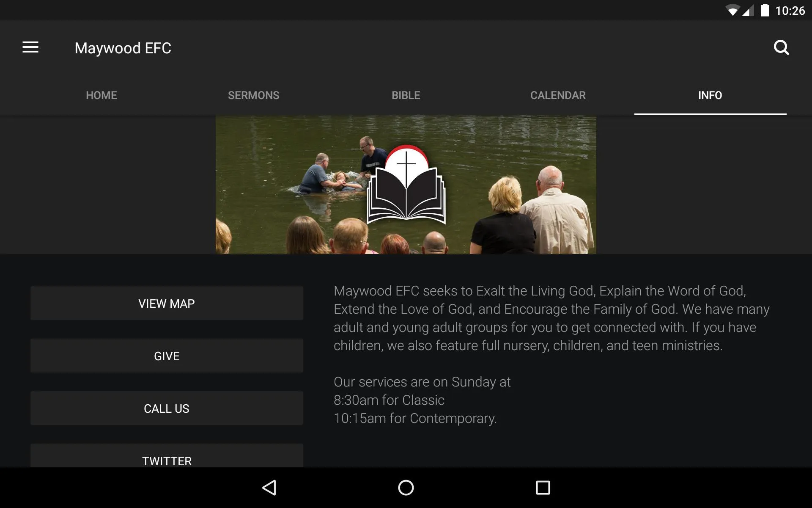Screen dimensions: 812x508
Task: Click the CALL US option
Action: [x=167, y=408]
